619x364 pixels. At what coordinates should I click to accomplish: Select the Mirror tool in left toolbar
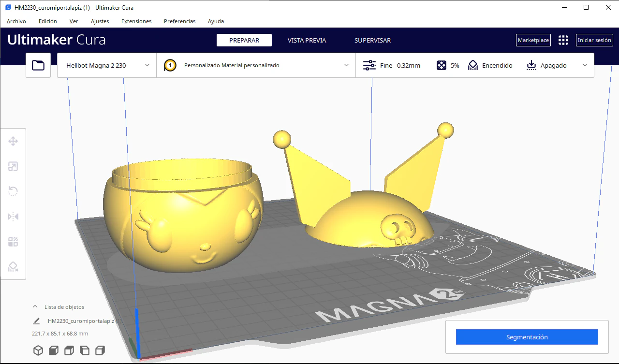13,217
